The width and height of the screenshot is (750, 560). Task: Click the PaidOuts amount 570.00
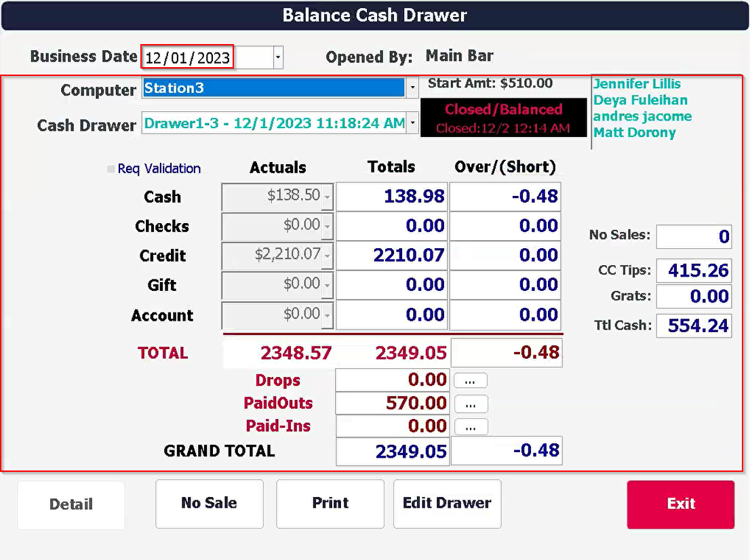392,403
